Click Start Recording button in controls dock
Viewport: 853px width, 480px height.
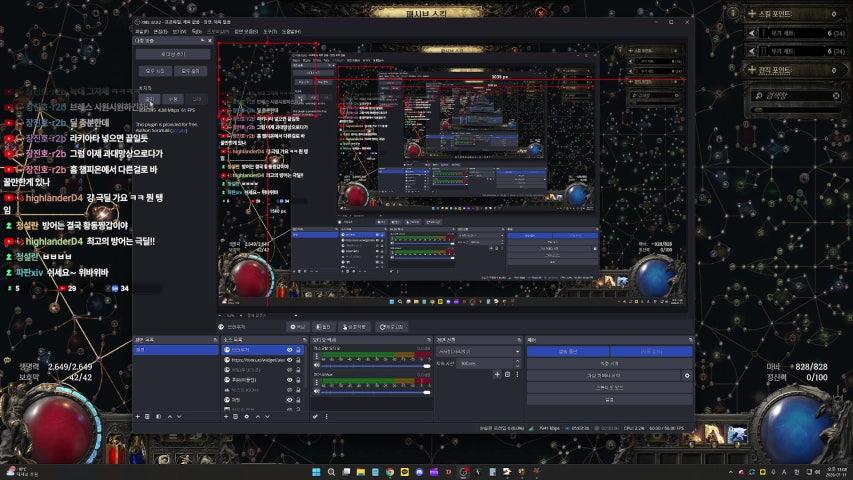[x=609, y=364]
